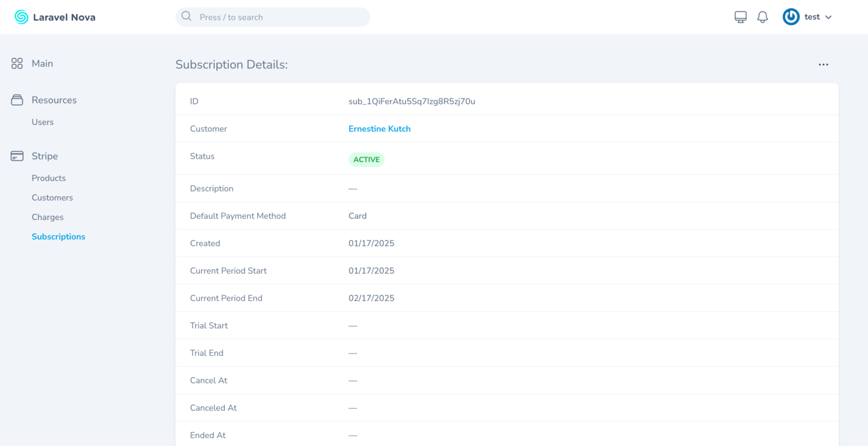Open the three-dot actions menu
The height and width of the screenshot is (446, 868).
pyautogui.click(x=823, y=65)
